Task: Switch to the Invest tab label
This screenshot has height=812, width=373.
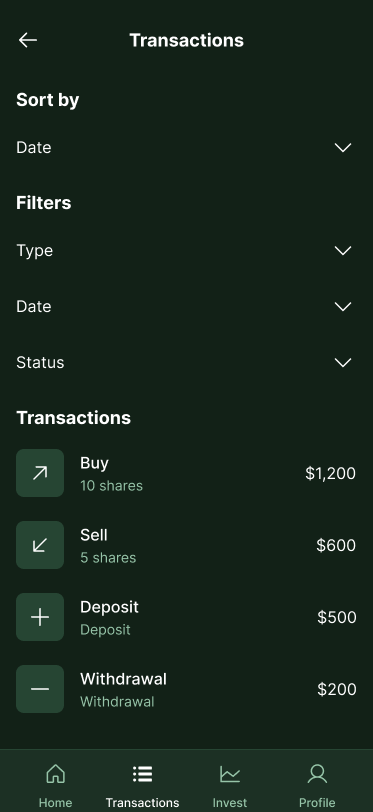Action: (229, 803)
